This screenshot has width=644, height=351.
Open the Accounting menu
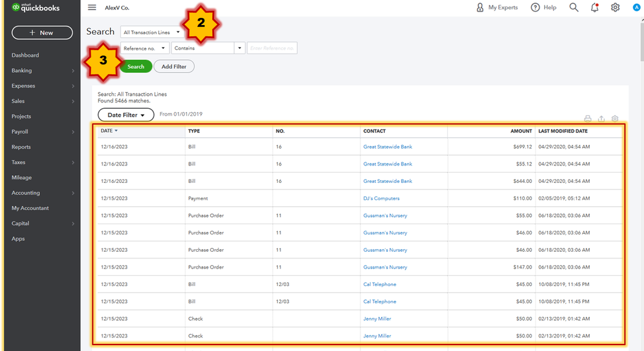coord(26,193)
